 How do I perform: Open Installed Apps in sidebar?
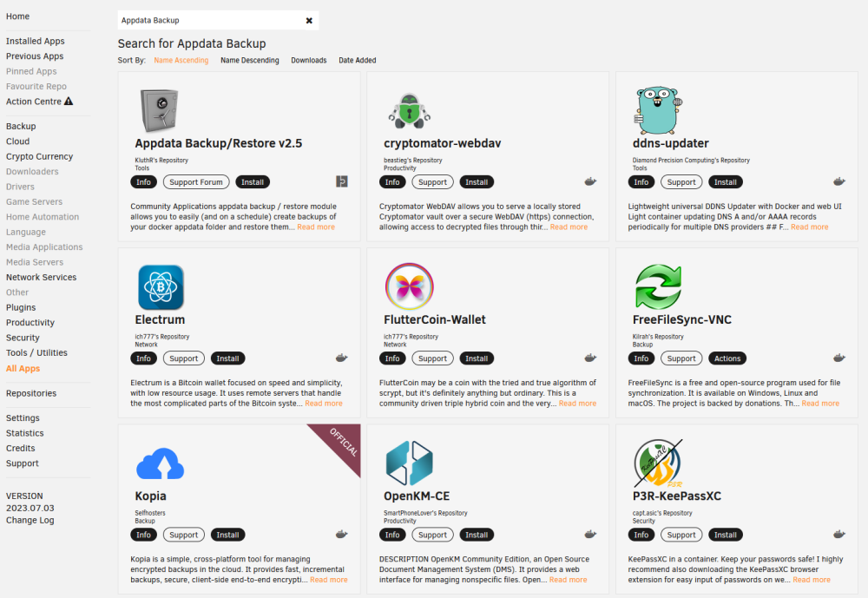(36, 41)
